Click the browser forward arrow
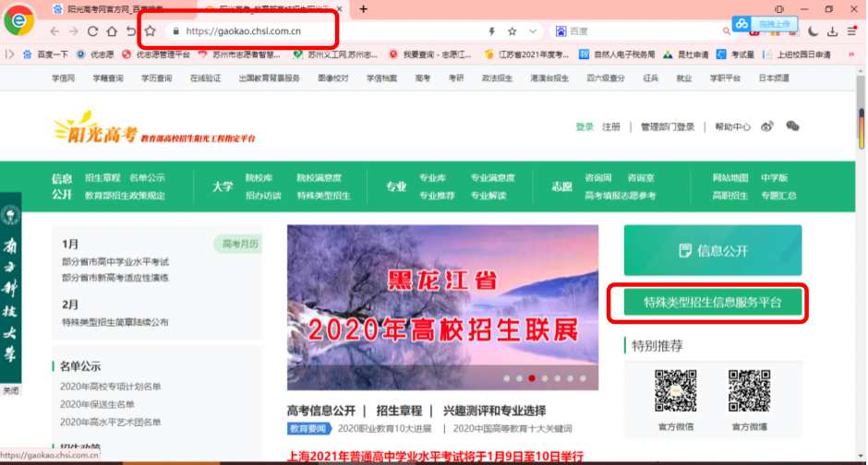Screen dimensions: 868x465 pyautogui.click(x=73, y=31)
